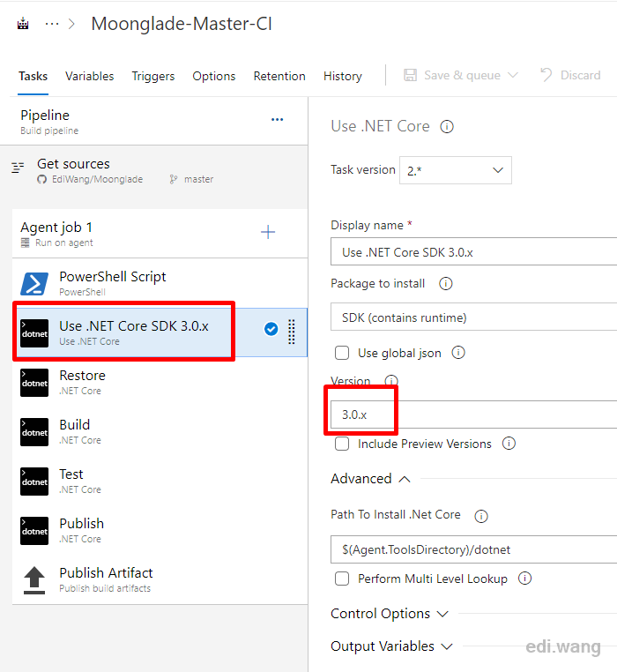Select the Use .NET Core SDK 3.0.x task title
The height and width of the screenshot is (672, 617).
pyautogui.click(x=134, y=326)
